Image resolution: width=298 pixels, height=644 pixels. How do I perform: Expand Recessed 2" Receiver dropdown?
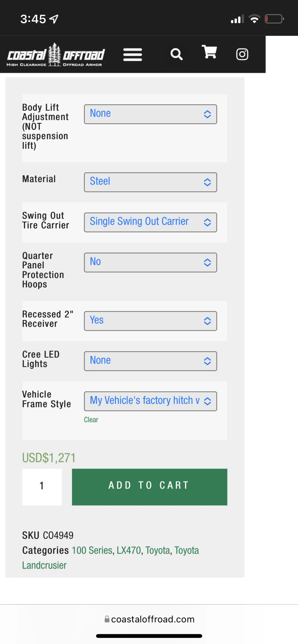pos(150,321)
